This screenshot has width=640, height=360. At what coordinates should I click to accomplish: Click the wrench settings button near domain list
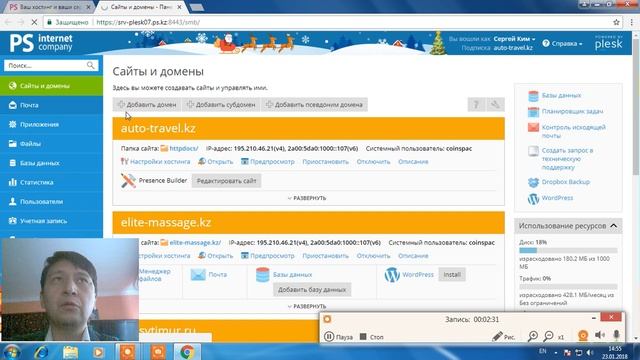point(495,104)
